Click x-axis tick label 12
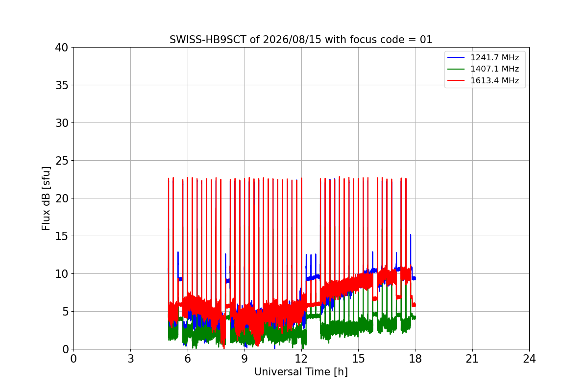This screenshot has width=588, height=392. click(301, 359)
